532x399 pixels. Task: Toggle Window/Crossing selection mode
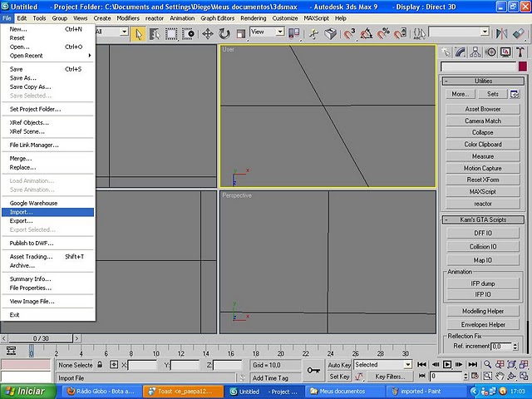[x=188, y=34]
